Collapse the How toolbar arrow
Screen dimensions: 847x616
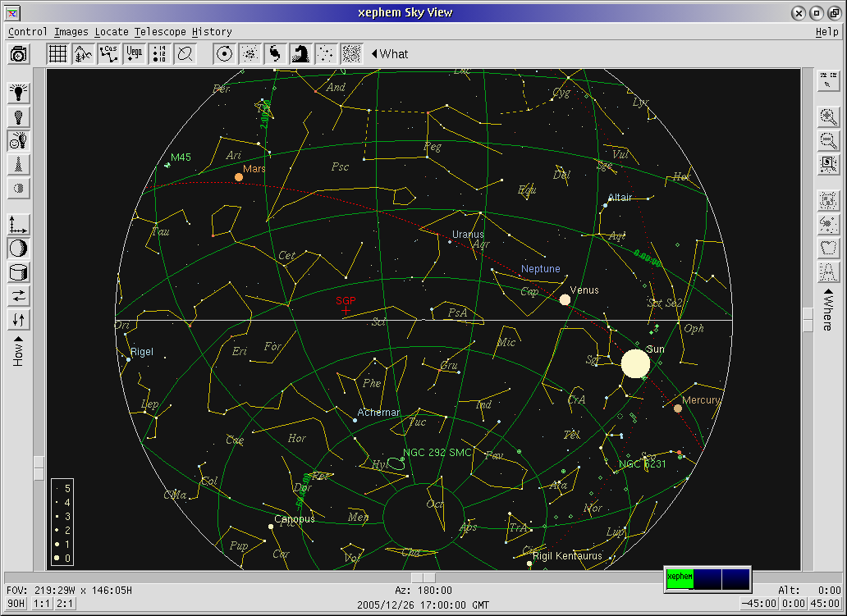pyautogui.click(x=18, y=339)
